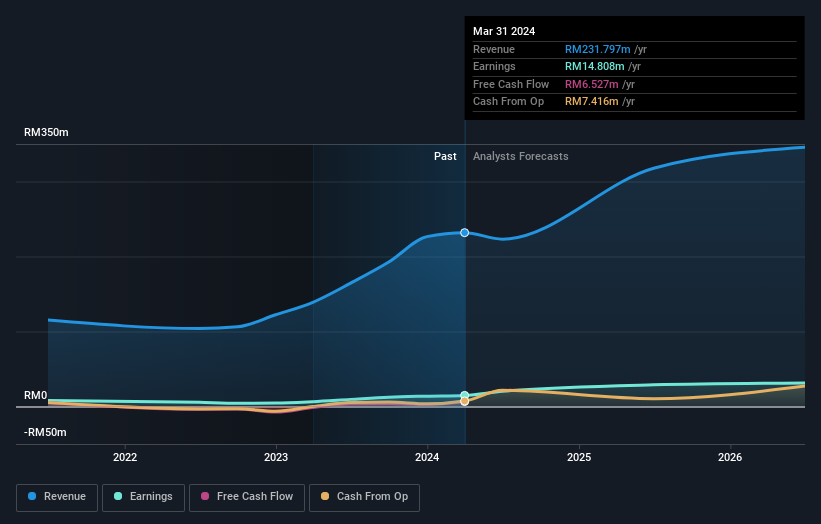
Task: Toggle the Earnings legend button
Action: pyautogui.click(x=143, y=497)
